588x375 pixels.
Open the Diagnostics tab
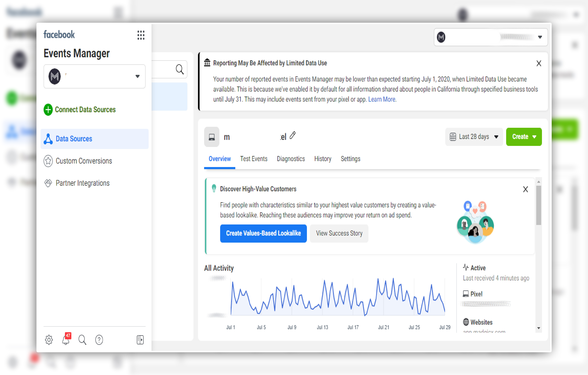pos(291,159)
